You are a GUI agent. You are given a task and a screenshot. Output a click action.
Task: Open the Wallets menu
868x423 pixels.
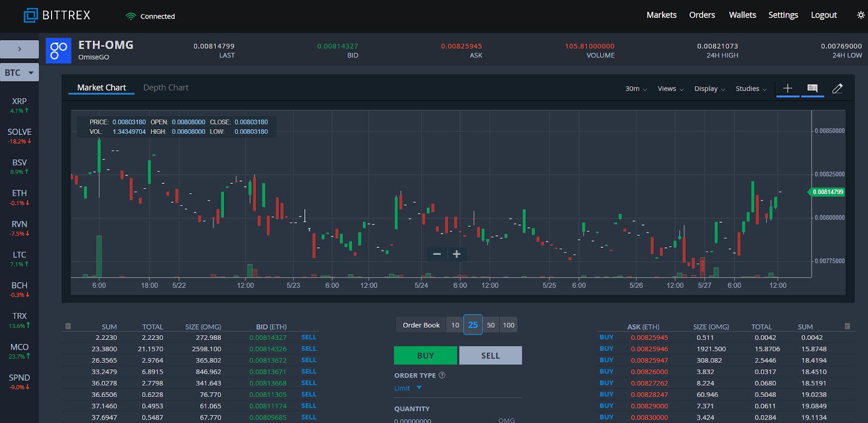(742, 15)
